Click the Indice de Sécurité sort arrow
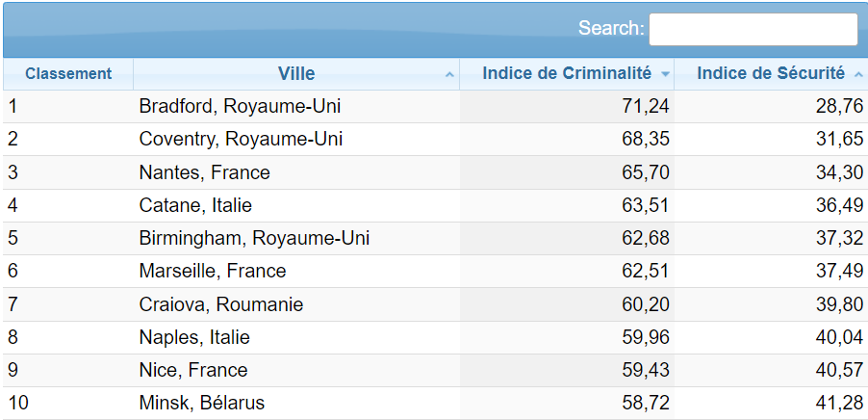The image size is (868, 420). [x=857, y=74]
